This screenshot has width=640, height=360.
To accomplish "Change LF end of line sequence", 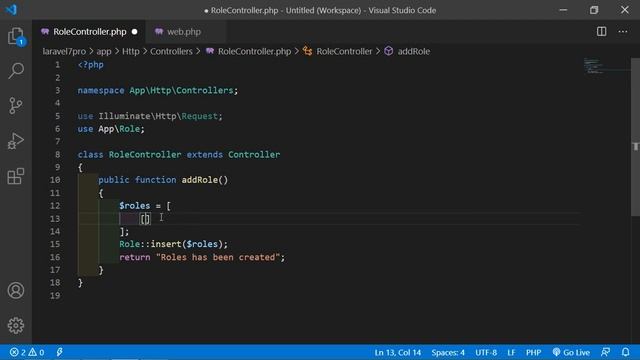I will click(511, 352).
